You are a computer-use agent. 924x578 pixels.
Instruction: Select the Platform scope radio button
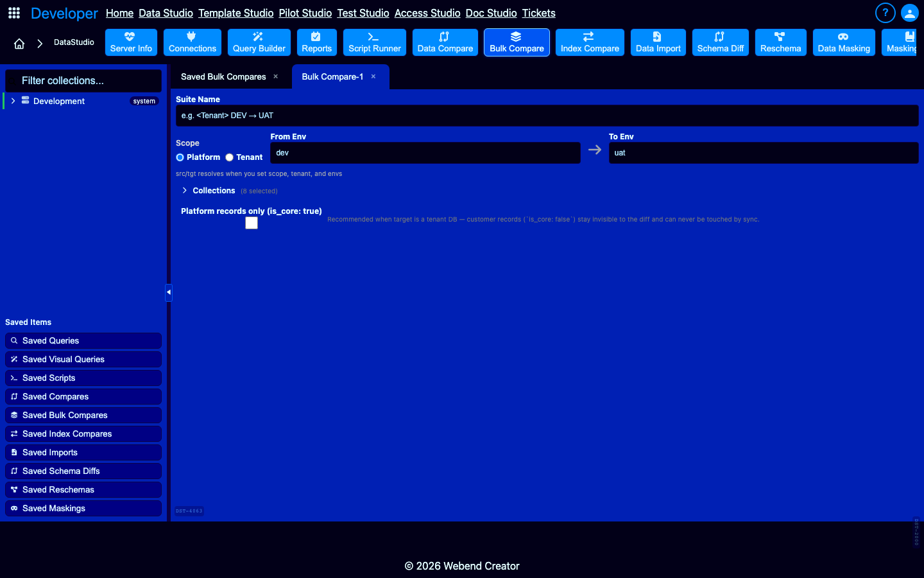[x=180, y=157]
